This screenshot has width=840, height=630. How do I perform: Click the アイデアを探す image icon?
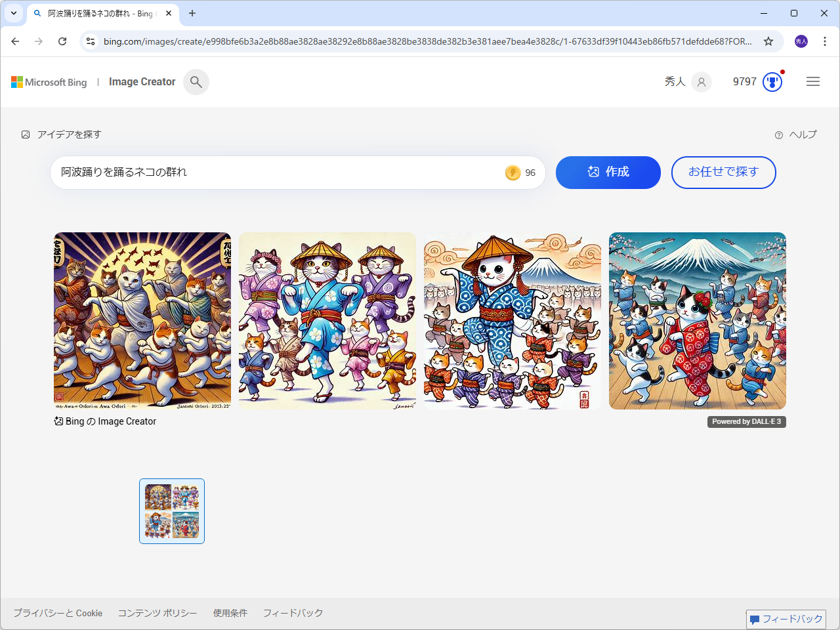click(x=25, y=134)
